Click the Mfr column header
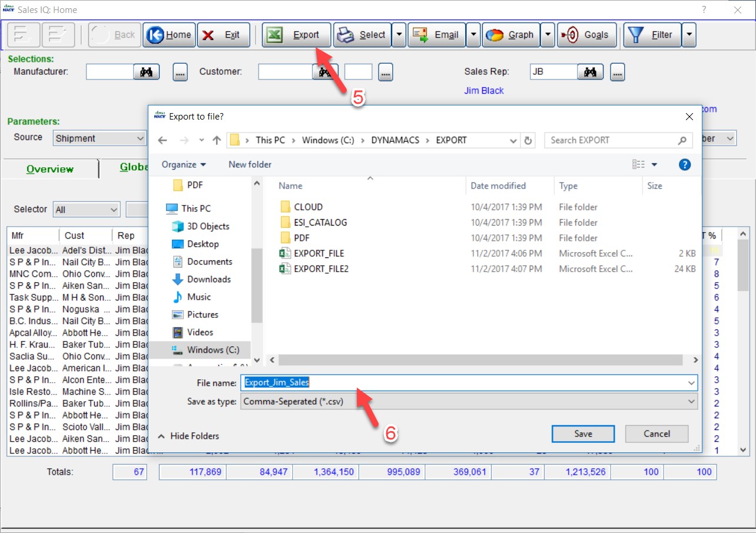The width and height of the screenshot is (756, 533). [33, 235]
